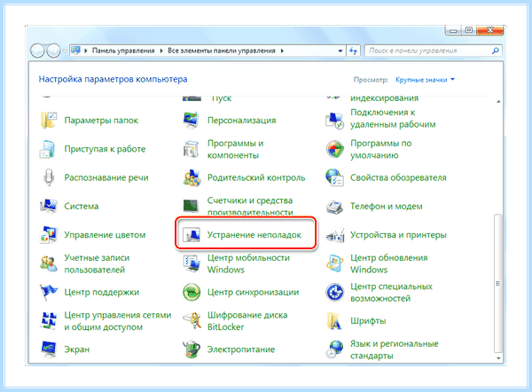Open the Устранение неполадок link
This screenshot has height=392, width=532.
tap(254, 235)
